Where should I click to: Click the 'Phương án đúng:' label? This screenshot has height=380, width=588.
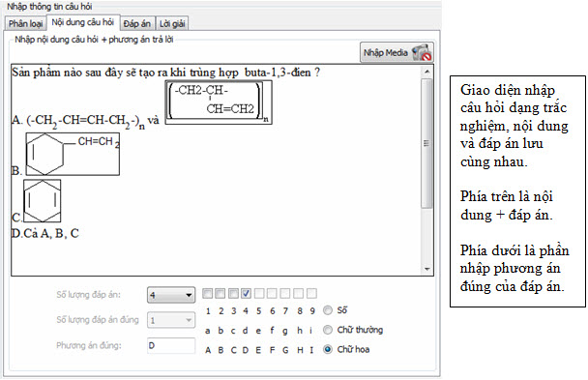(89, 345)
